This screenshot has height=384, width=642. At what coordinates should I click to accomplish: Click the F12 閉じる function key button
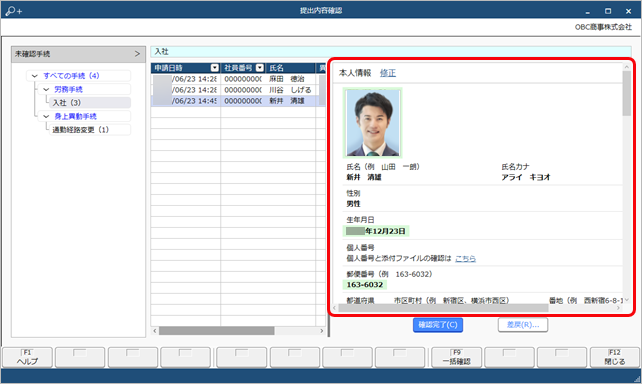pyautogui.click(x=615, y=357)
